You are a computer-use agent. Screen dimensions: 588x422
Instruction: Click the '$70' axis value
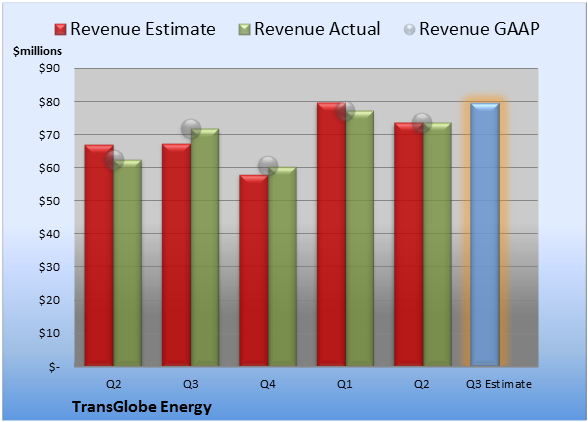coord(50,135)
